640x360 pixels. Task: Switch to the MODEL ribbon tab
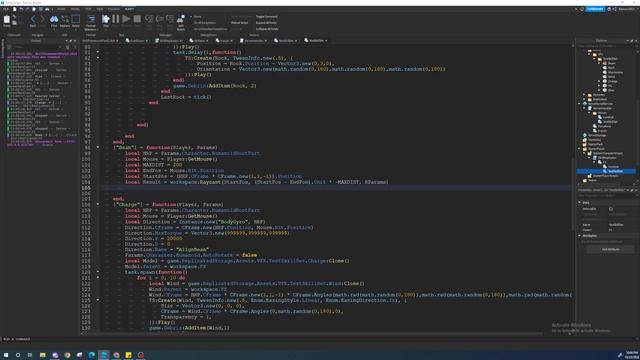tap(75, 9)
